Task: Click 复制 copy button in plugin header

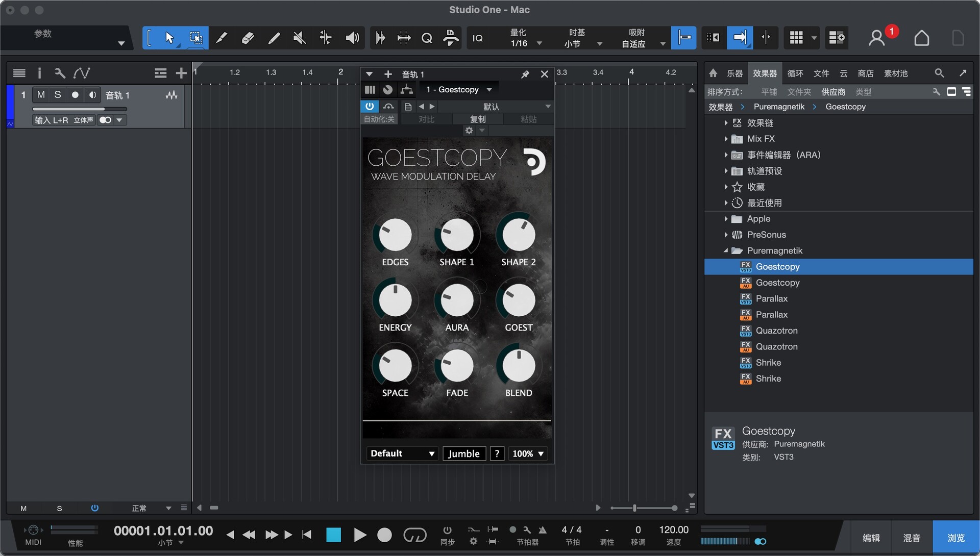Action: [478, 119]
